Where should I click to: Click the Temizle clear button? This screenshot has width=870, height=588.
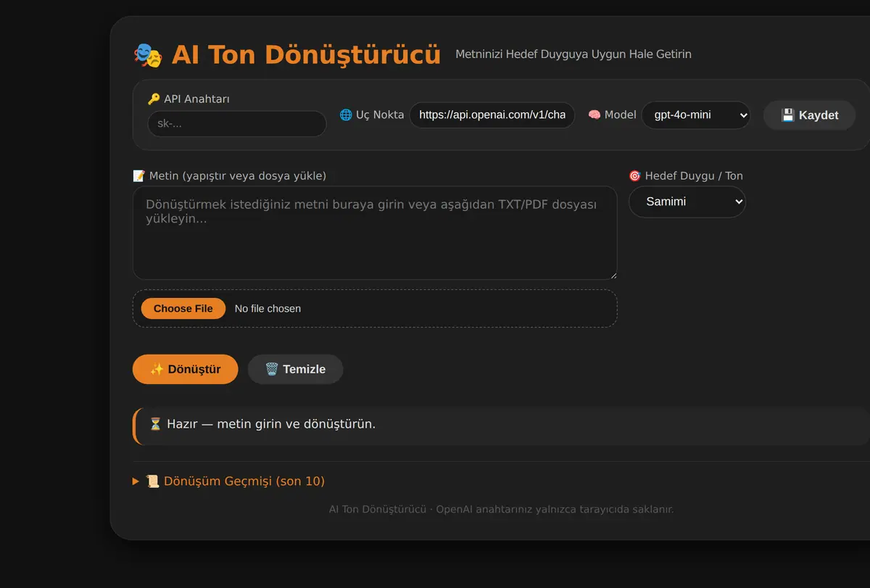coord(295,369)
